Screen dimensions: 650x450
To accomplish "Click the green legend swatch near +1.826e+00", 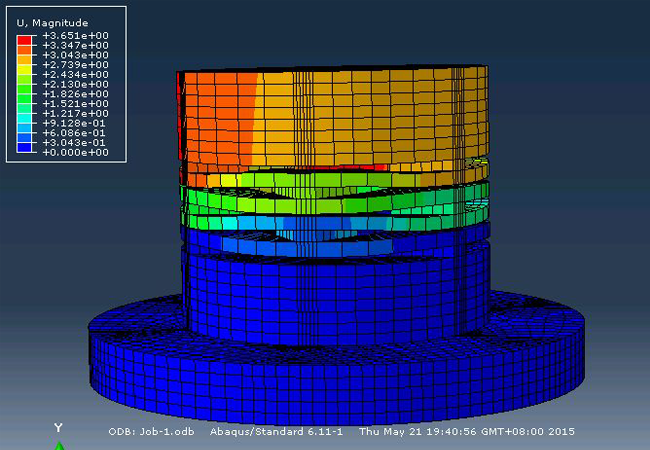I will [x=24, y=89].
